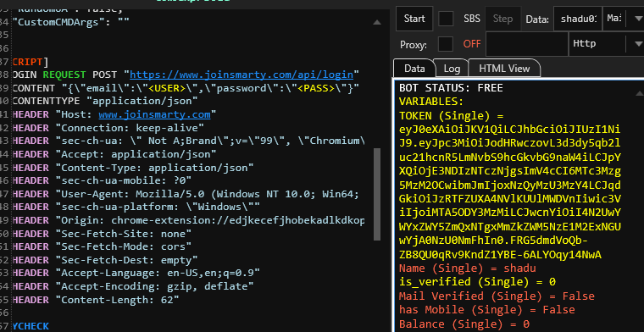Click the Balance (Single) = 0 entry

(464, 324)
